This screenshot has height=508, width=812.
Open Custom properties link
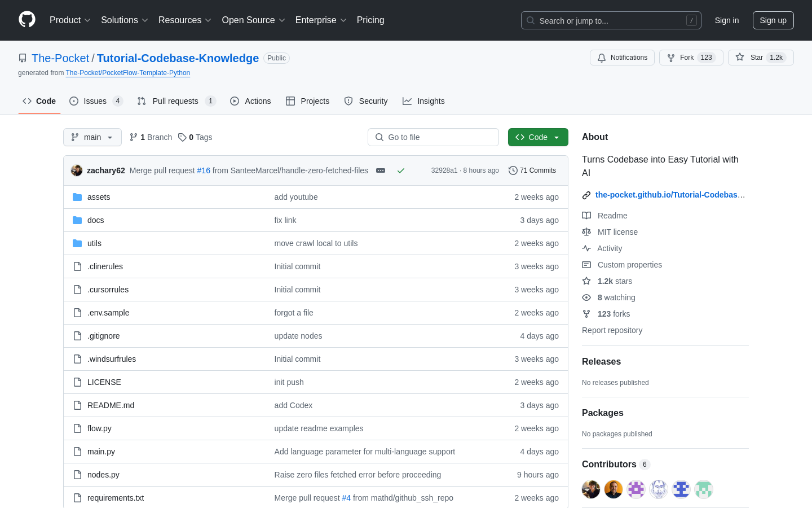[630, 265]
